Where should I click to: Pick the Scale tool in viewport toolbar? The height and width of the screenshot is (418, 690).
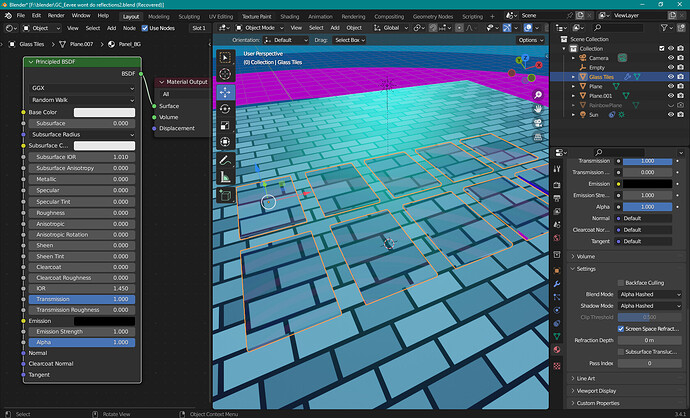pos(225,126)
